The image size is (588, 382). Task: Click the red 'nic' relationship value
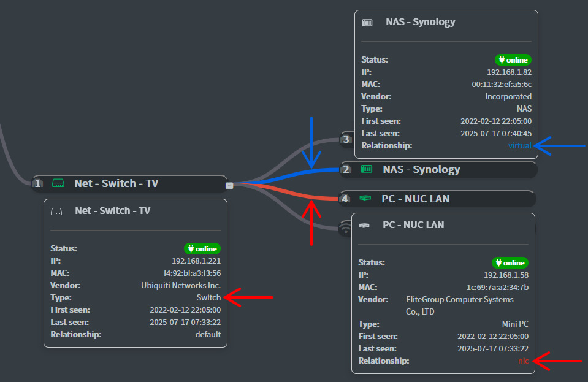(x=522, y=361)
